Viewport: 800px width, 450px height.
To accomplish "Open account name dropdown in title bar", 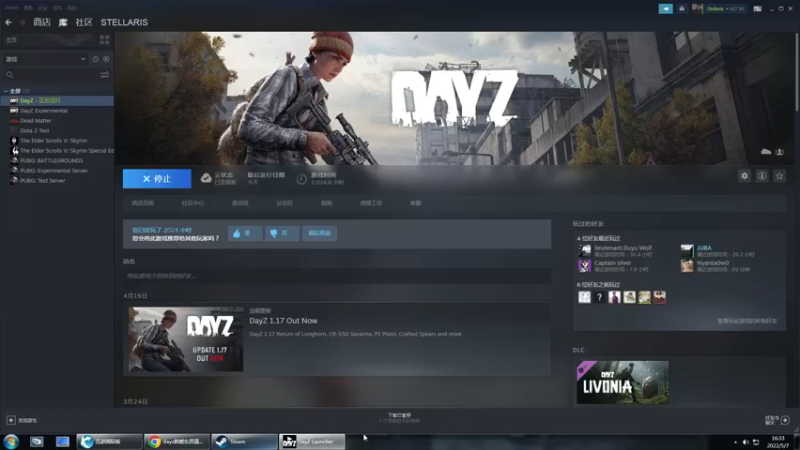I will [x=725, y=9].
